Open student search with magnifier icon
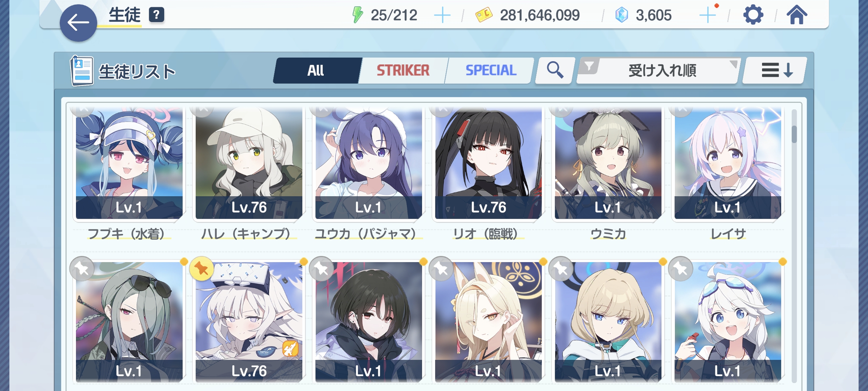The image size is (868, 391). click(555, 70)
